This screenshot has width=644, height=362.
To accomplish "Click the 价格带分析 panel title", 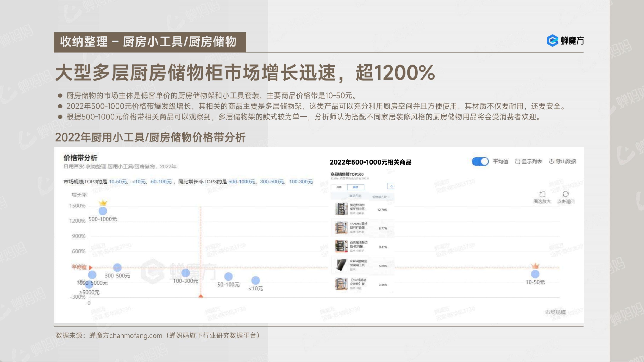I will click(x=80, y=158).
